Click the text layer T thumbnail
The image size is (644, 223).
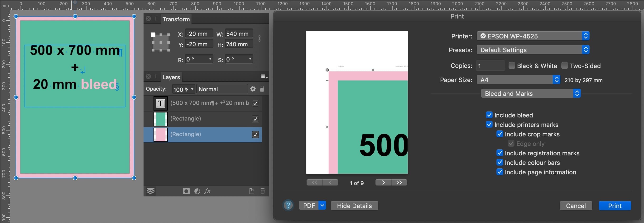click(x=160, y=103)
